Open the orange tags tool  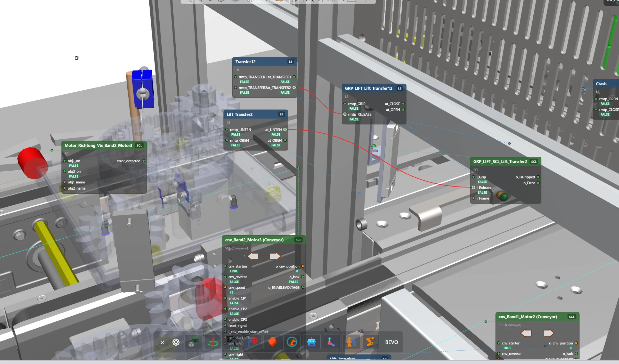coord(272,342)
